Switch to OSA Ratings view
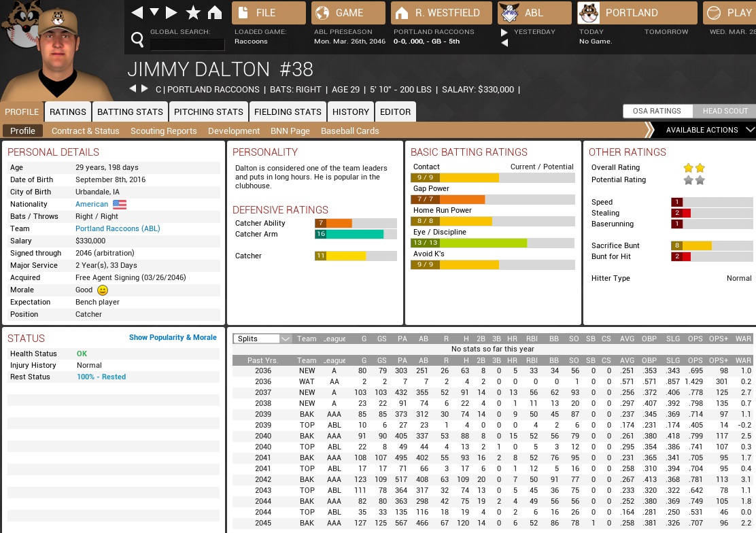This screenshot has width=756, height=533. point(656,111)
